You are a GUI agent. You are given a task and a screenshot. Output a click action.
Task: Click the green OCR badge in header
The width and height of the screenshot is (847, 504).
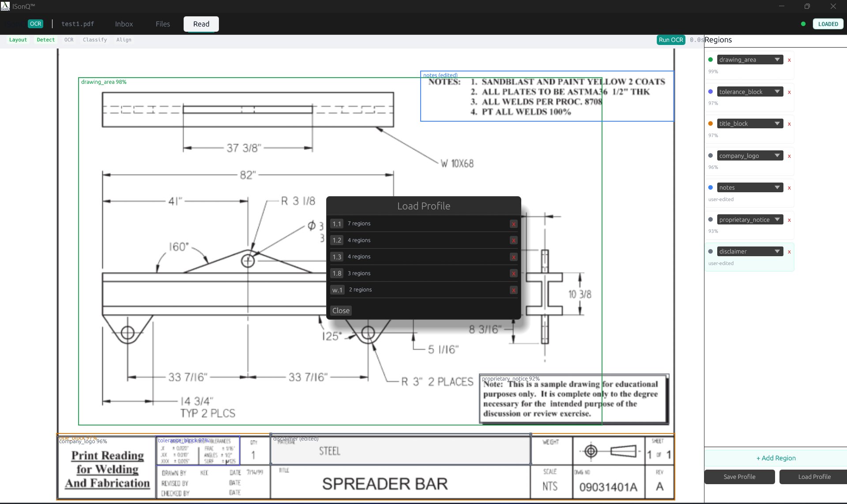pos(35,24)
